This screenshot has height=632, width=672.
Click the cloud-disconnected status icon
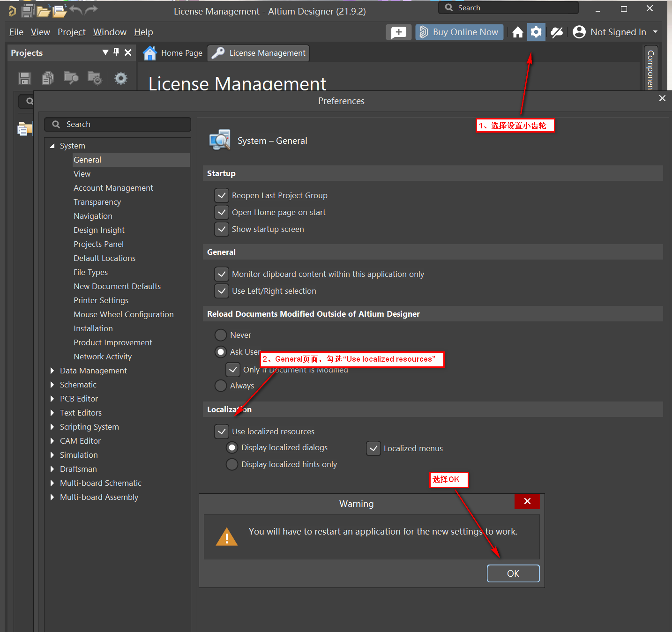tap(557, 32)
